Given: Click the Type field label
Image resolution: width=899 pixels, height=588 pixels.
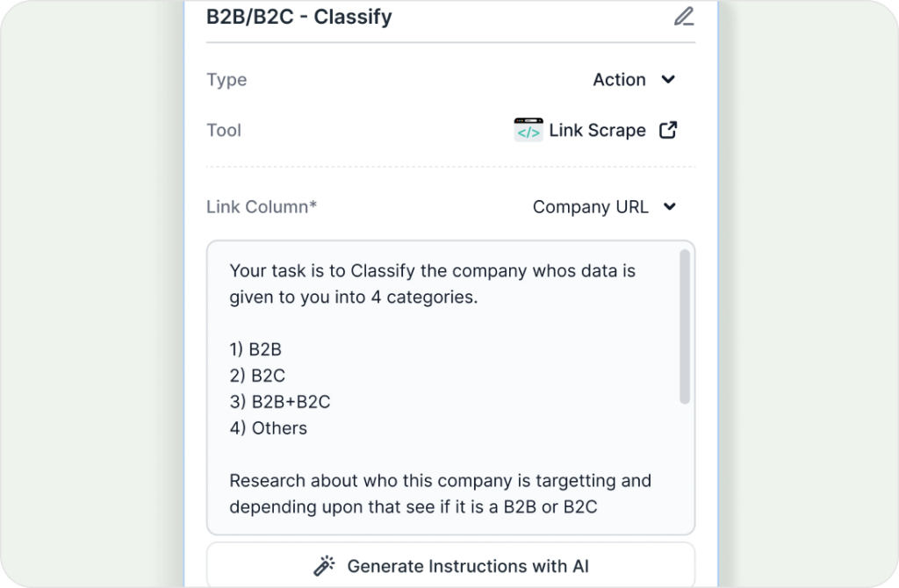Looking at the screenshot, I should (227, 80).
